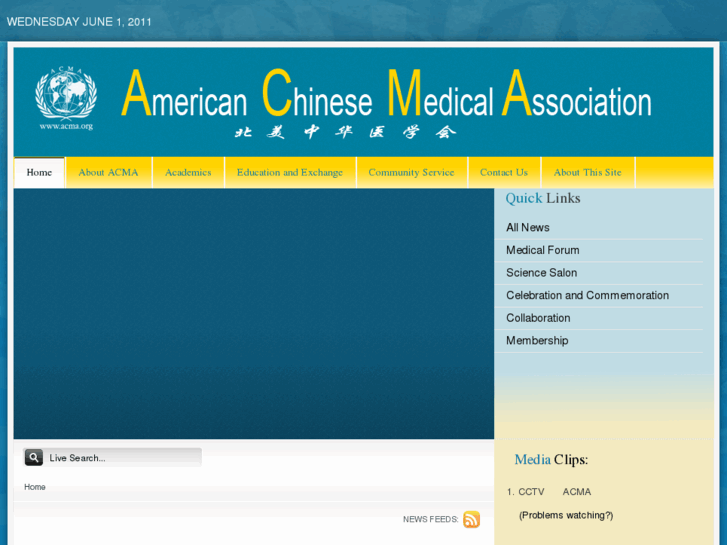The image size is (727, 545).
Task: Click the Wednesday June 1, 2011 date
Action: (79, 22)
